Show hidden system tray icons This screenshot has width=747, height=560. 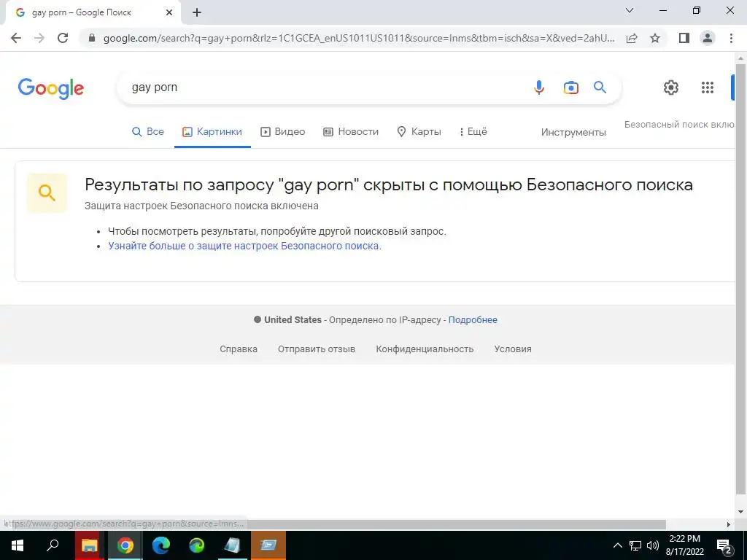tap(617, 545)
